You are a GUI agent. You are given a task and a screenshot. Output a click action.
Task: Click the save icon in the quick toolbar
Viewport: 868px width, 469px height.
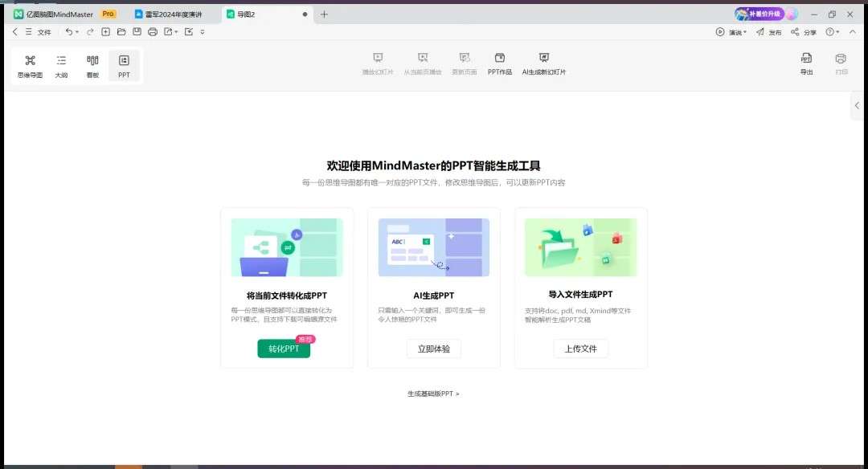137,32
